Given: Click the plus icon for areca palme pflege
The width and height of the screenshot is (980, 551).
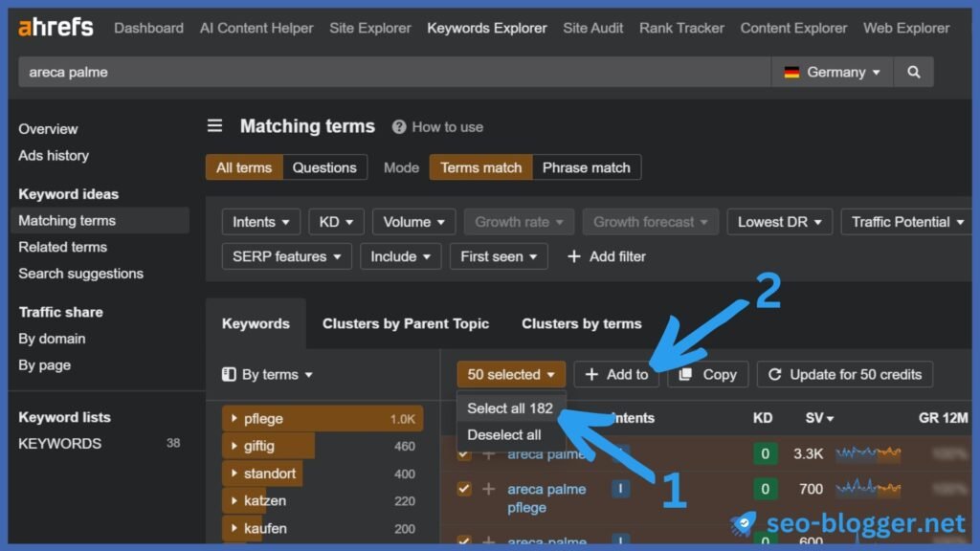Looking at the screenshot, I should (489, 489).
